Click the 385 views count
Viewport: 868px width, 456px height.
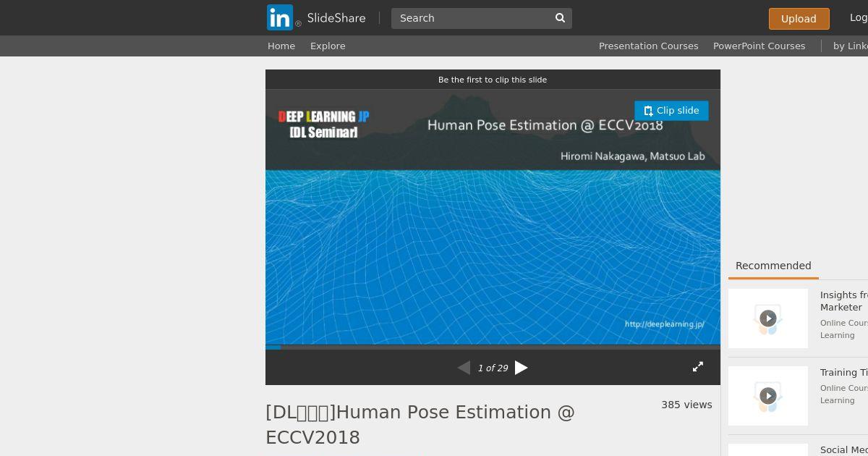coord(686,405)
